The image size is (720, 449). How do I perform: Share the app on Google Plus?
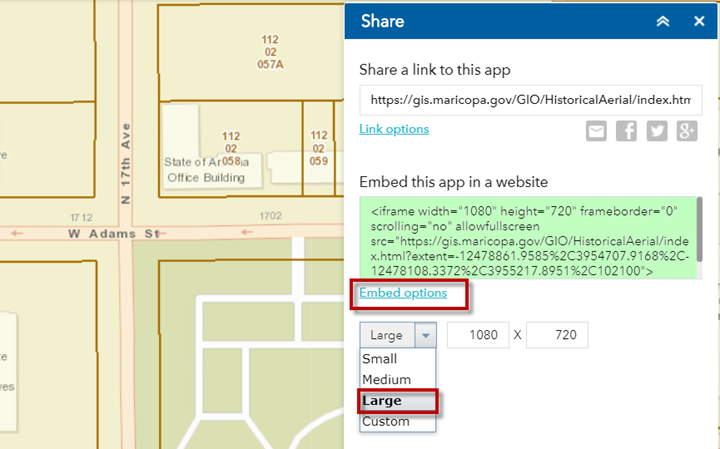point(687,131)
